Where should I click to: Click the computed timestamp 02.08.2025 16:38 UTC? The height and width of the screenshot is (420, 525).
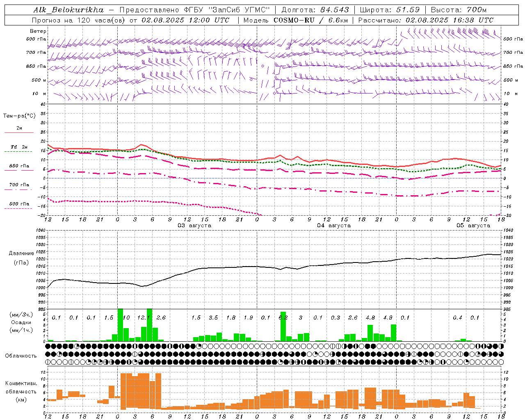pyautogui.click(x=450, y=20)
